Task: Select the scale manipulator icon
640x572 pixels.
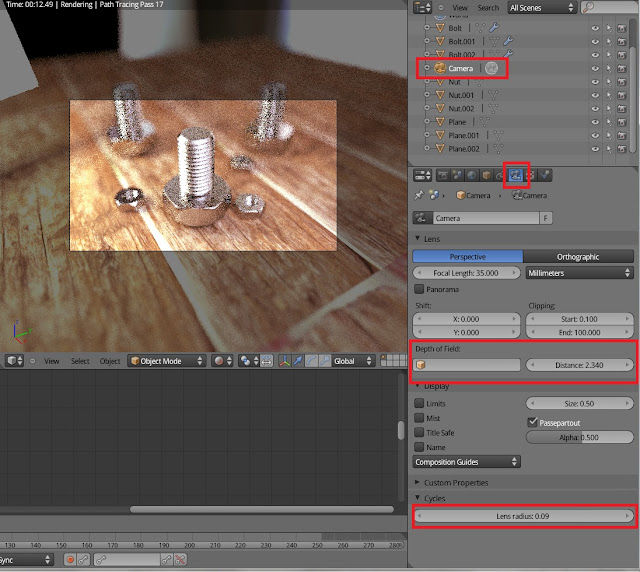Action: pos(325,361)
